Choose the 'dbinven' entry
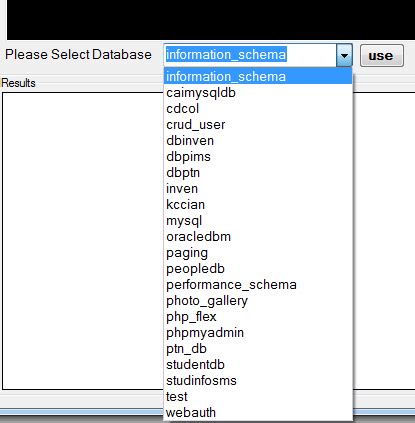Screen dimensions: 415x423 (258, 141)
